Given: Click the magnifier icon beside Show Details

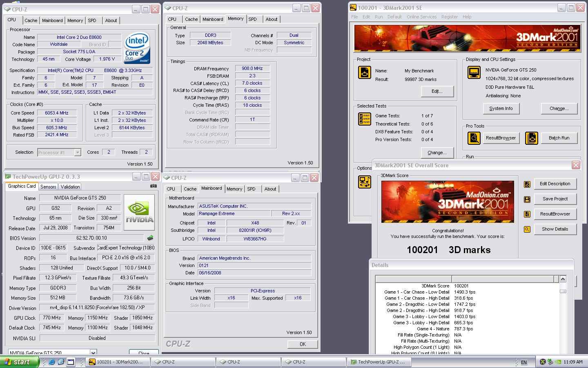Looking at the screenshot, I should [x=527, y=229].
